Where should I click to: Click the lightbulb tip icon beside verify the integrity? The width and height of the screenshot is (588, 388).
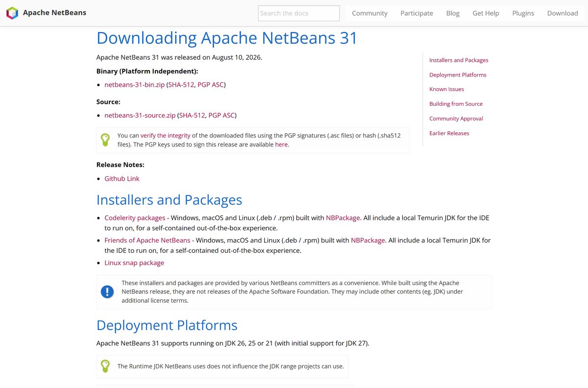(x=105, y=140)
